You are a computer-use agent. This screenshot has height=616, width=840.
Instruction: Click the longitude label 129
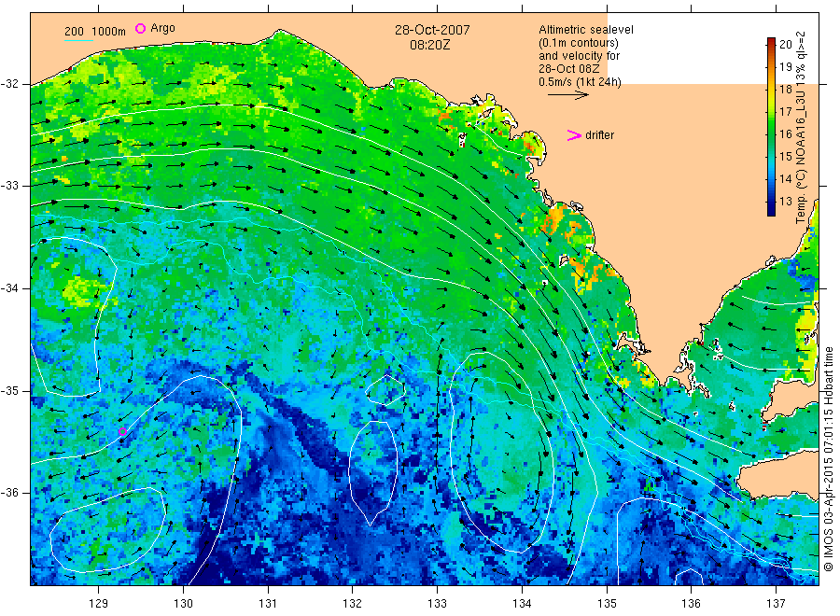99,604
